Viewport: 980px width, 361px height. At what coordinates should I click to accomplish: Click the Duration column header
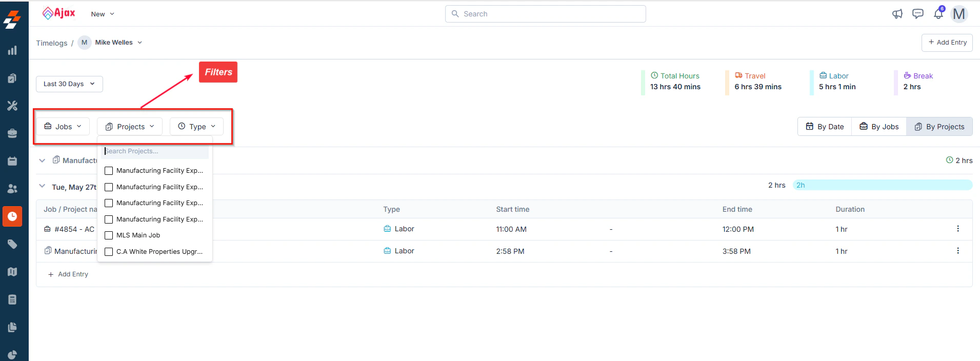coord(850,209)
